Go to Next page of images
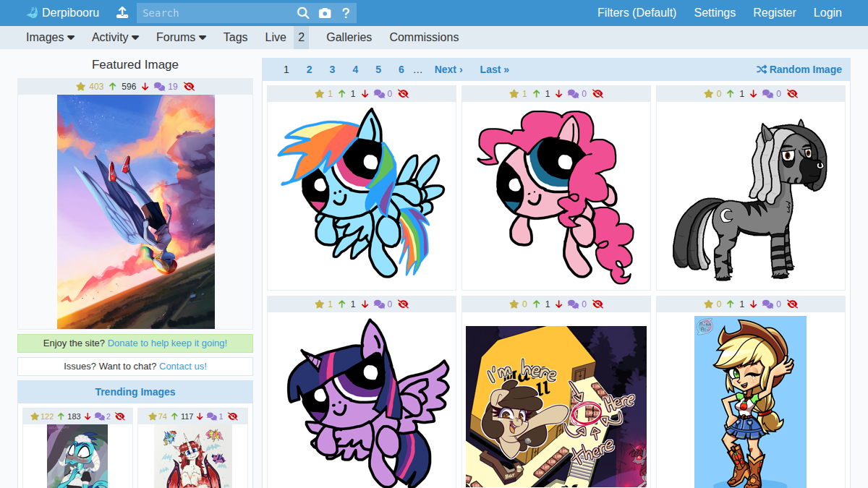The width and height of the screenshot is (868, 488). (448, 69)
